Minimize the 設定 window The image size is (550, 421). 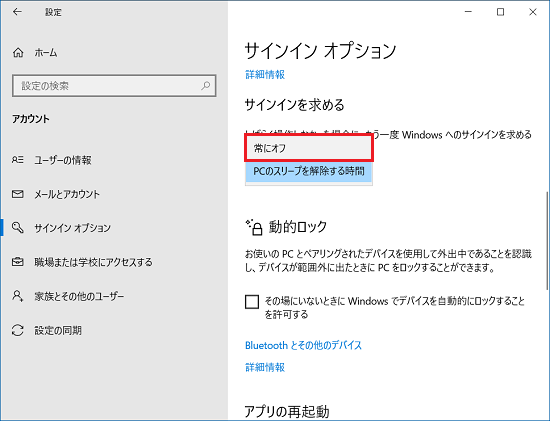pos(468,12)
